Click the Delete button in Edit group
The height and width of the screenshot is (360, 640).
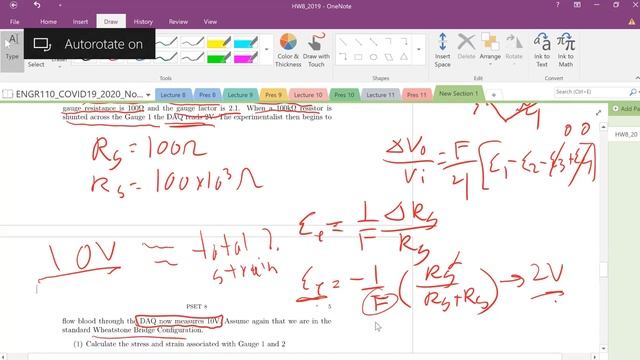(466, 46)
